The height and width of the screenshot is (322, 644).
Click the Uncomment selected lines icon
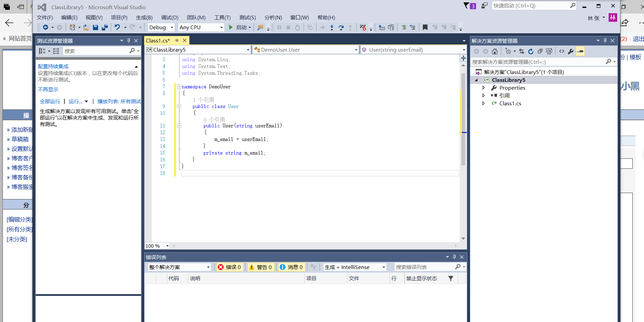tap(412, 28)
